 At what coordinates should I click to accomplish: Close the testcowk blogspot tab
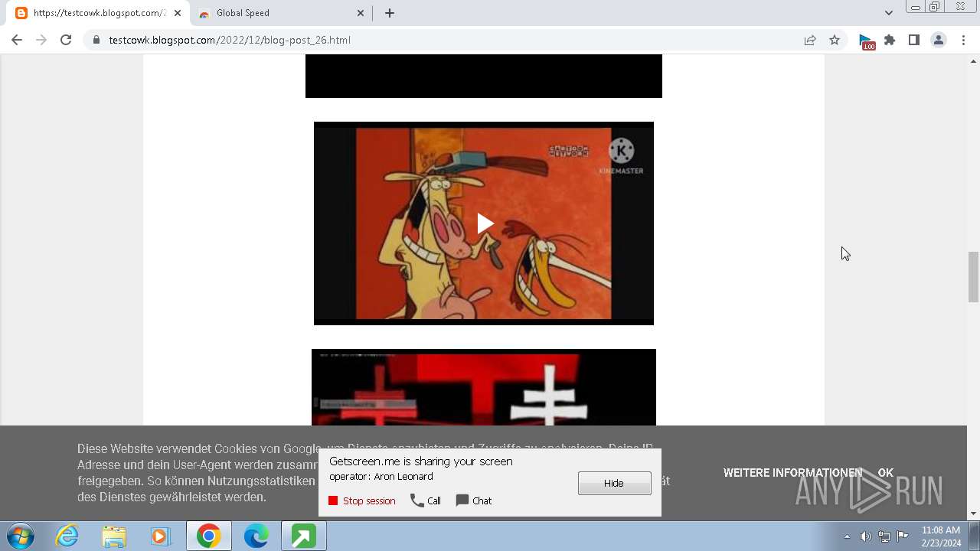[x=178, y=13]
